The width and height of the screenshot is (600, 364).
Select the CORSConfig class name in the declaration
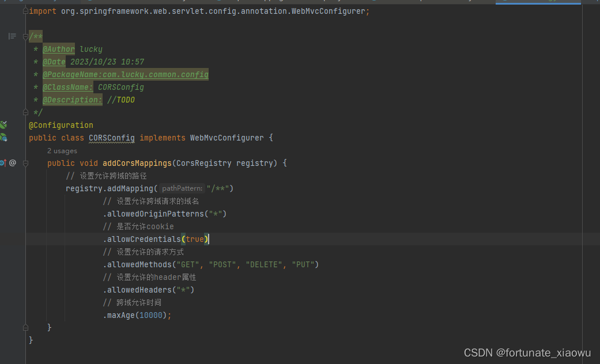coord(111,138)
